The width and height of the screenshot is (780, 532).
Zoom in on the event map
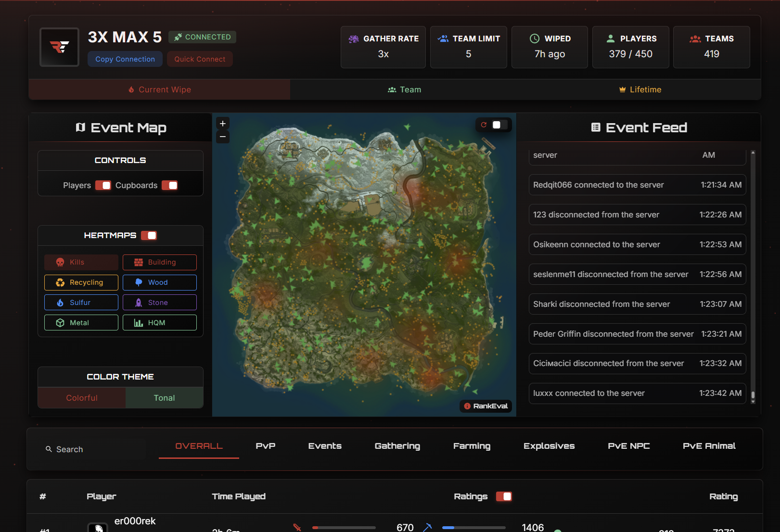(223, 124)
